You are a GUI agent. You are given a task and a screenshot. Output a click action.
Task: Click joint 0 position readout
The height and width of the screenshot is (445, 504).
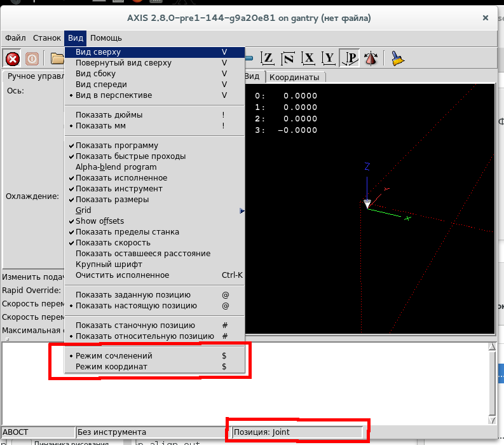tap(286, 96)
